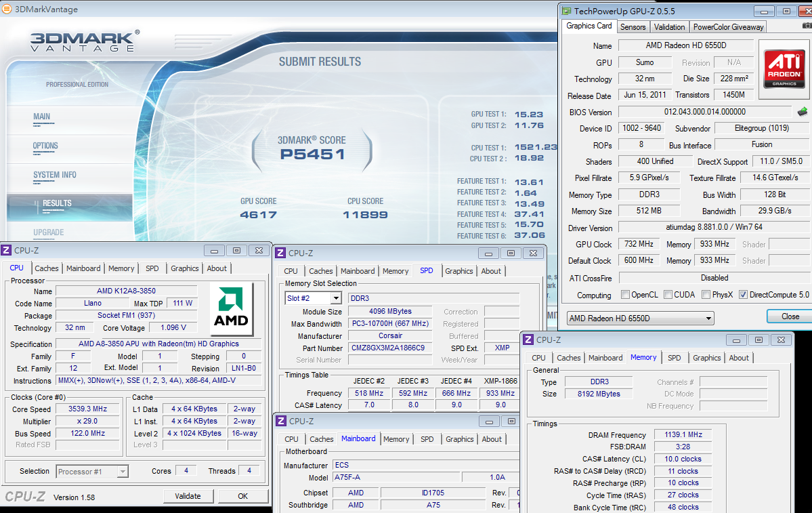Open the Caches tab in CPU-Z CPU window
Viewport: 812px width, 513px height.
(x=47, y=268)
